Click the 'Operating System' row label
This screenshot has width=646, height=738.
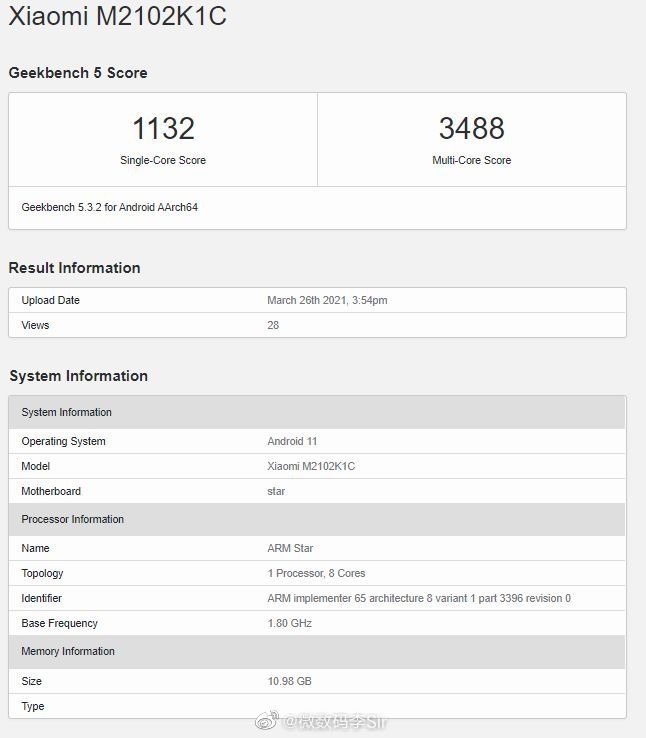[x=64, y=441]
